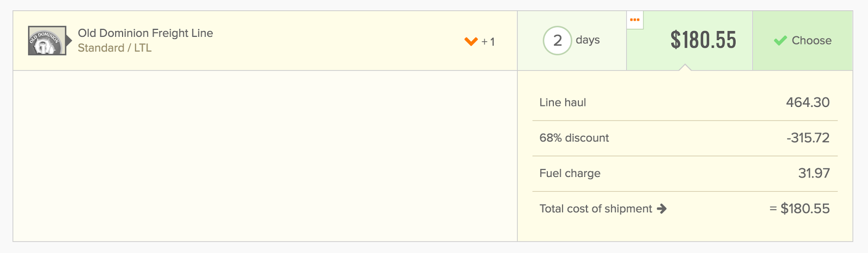Viewport: 868px width, 253px height.
Task: Expand the orange chevron next to +1
Action: pyautogui.click(x=471, y=41)
